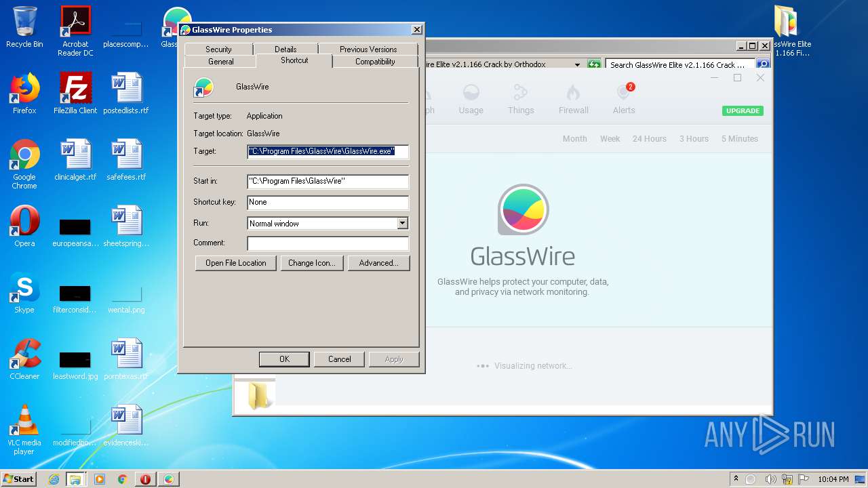Click Explorer search box field
The height and width of the screenshot is (488, 868).
coord(680,65)
